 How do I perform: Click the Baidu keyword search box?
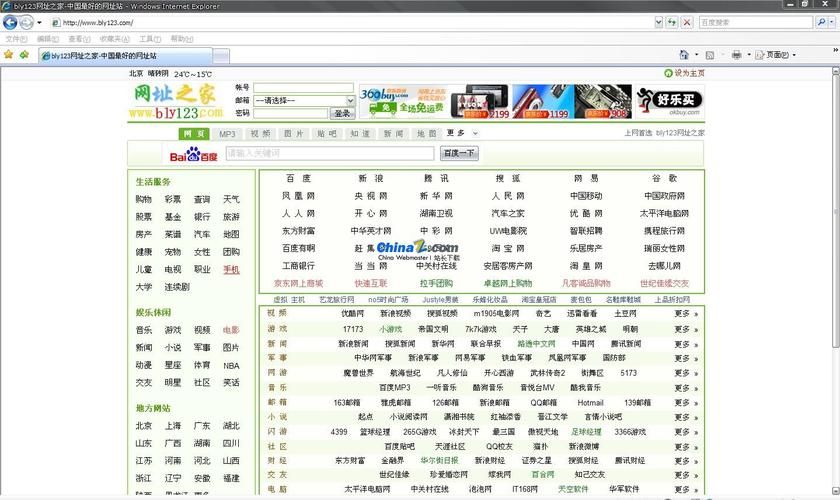(x=329, y=153)
